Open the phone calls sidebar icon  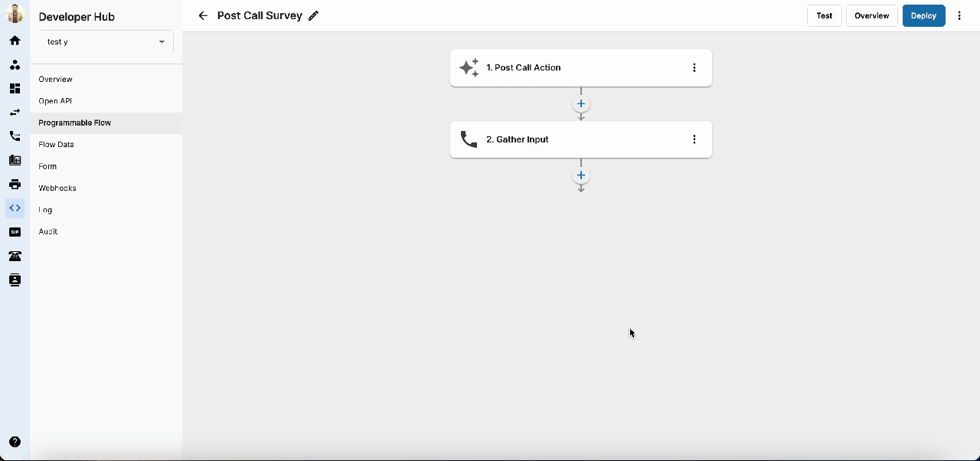[15, 136]
